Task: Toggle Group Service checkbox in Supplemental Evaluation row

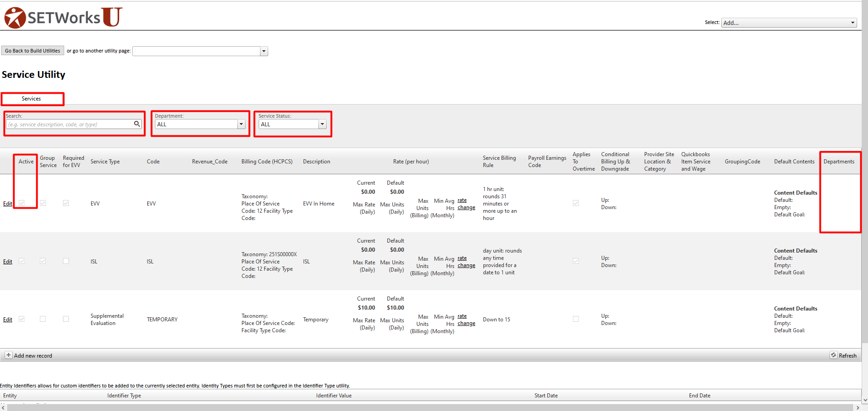Action: [43, 319]
